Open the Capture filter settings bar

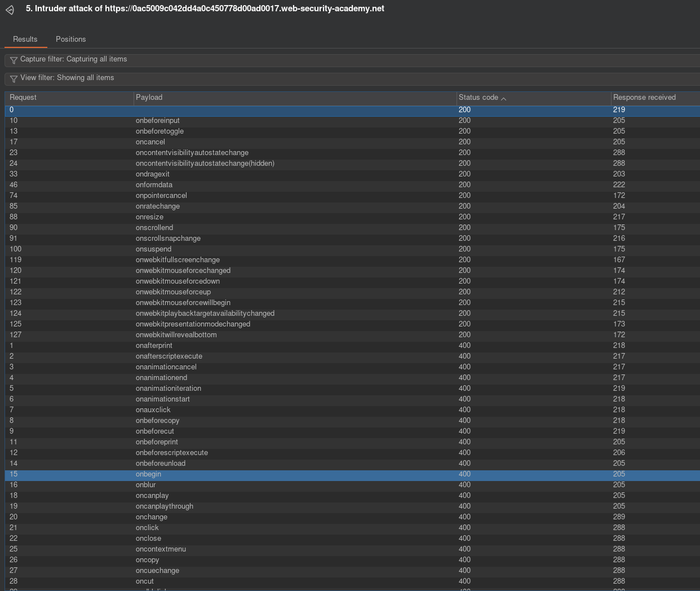pos(338,59)
